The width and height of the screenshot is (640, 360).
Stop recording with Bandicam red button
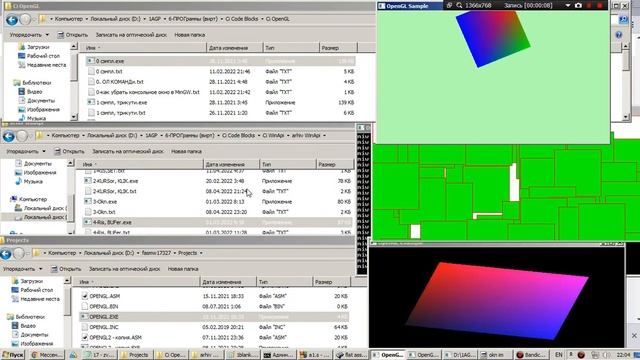pos(600,5)
